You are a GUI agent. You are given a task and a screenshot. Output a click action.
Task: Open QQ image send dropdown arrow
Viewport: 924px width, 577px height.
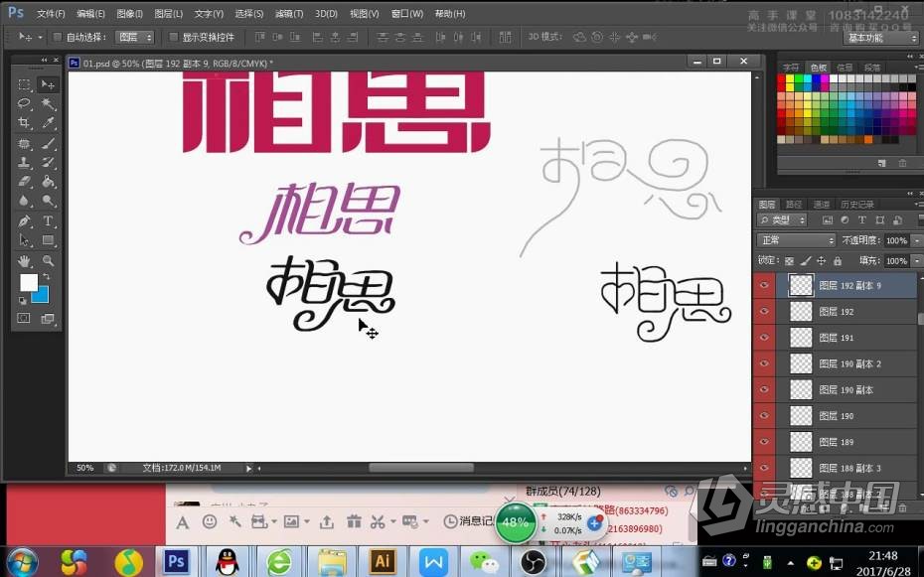[306, 521]
